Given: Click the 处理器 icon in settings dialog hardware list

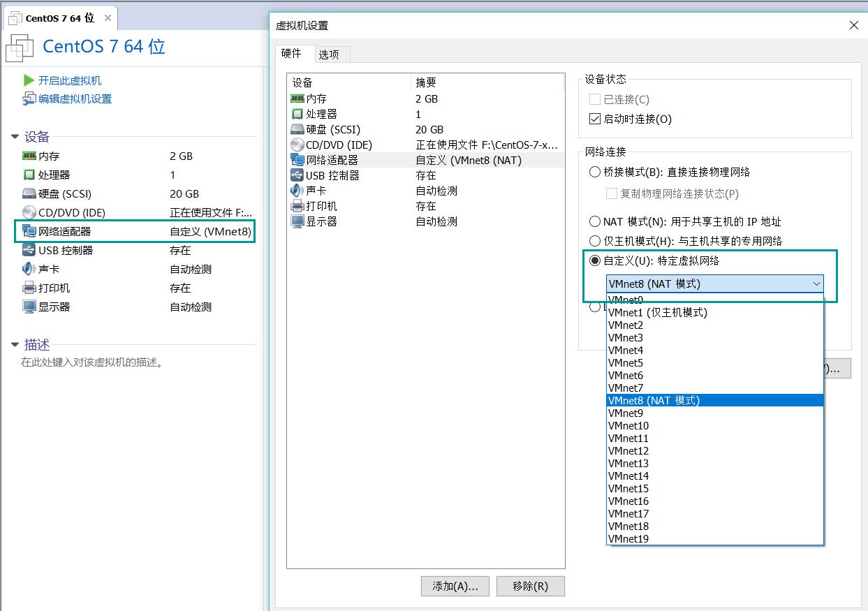Looking at the screenshot, I should point(297,114).
